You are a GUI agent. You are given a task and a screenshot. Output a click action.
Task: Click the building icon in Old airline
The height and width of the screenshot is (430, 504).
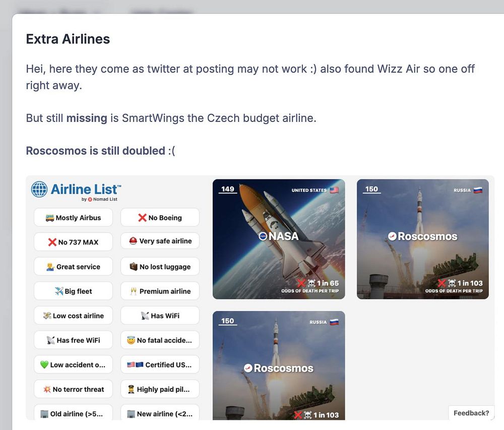click(x=44, y=414)
